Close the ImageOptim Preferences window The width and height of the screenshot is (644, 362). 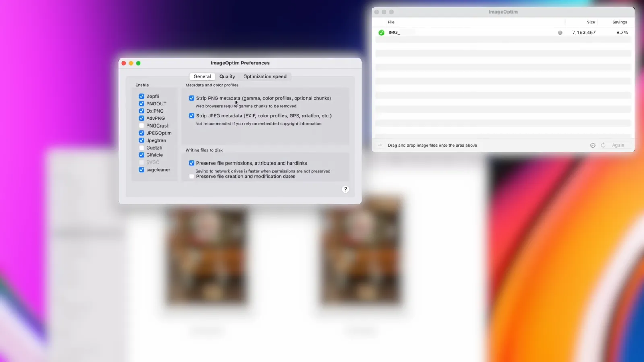[x=124, y=63]
